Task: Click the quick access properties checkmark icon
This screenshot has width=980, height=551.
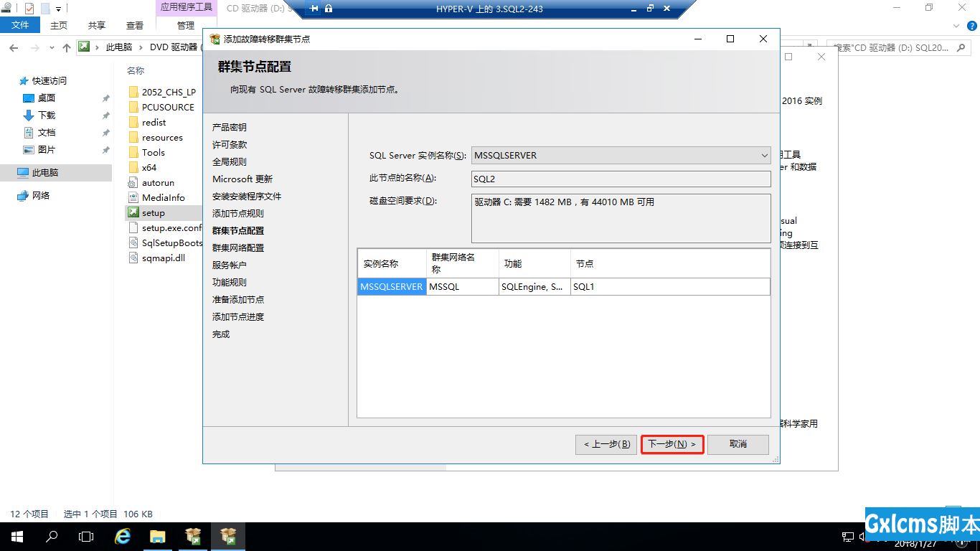Action: click(x=29, y=9)
